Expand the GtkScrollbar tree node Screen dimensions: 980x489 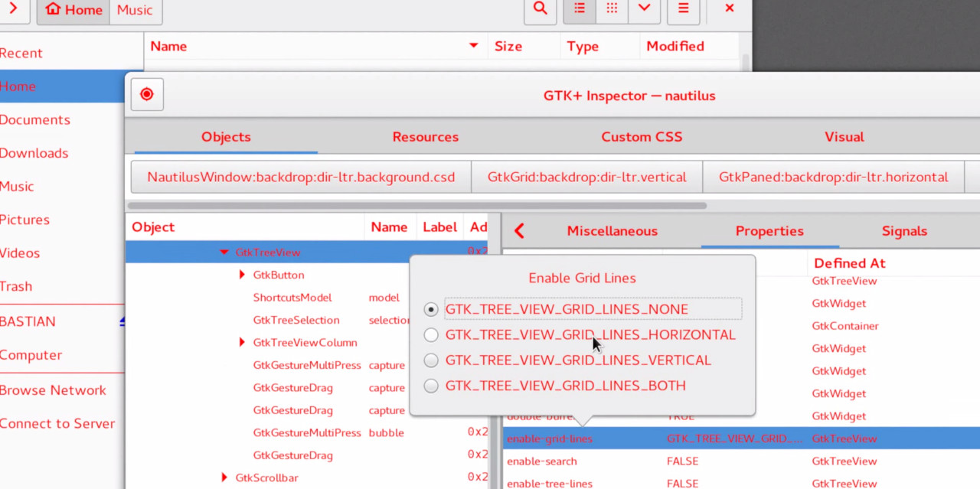coord(224,478)
